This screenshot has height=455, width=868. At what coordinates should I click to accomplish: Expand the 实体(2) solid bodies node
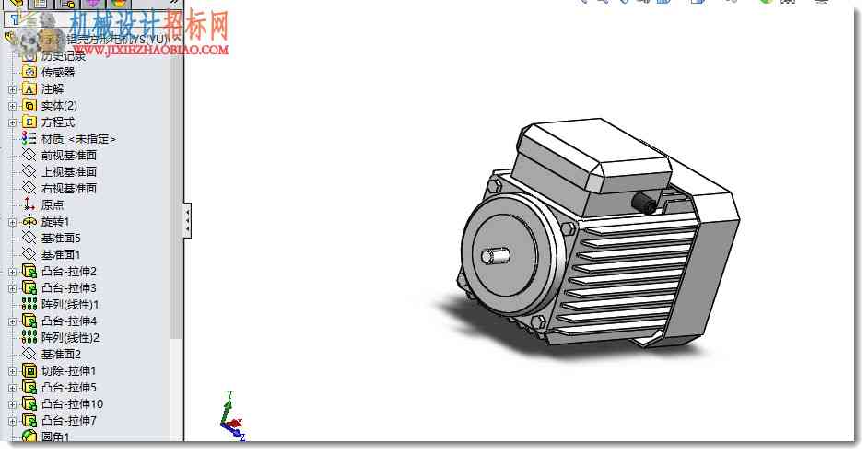click(12, 106)
